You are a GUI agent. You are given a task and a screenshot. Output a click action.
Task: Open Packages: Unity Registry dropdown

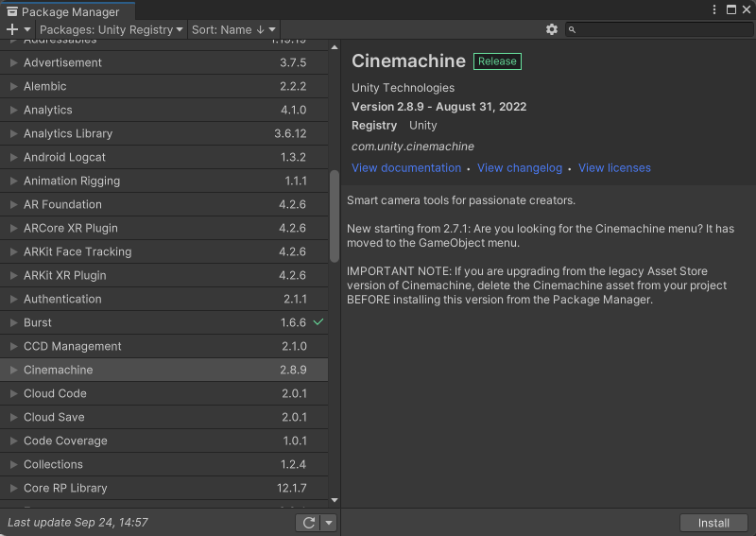[112, 29]
